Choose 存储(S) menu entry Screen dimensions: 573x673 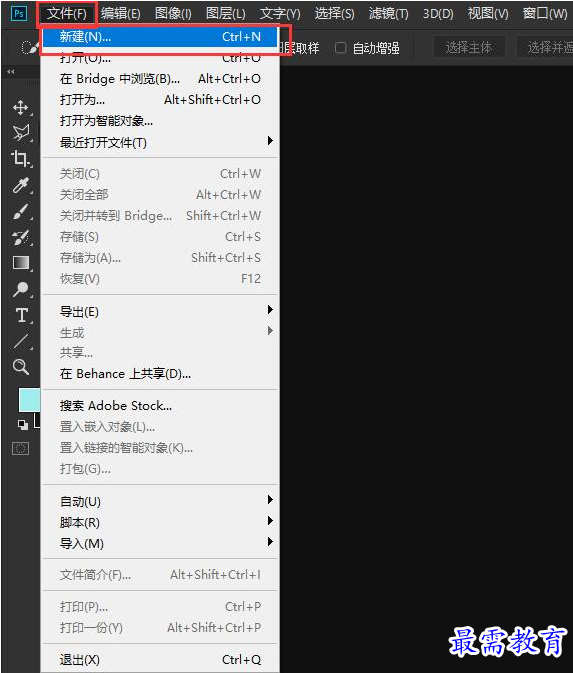tap(160, 236)
